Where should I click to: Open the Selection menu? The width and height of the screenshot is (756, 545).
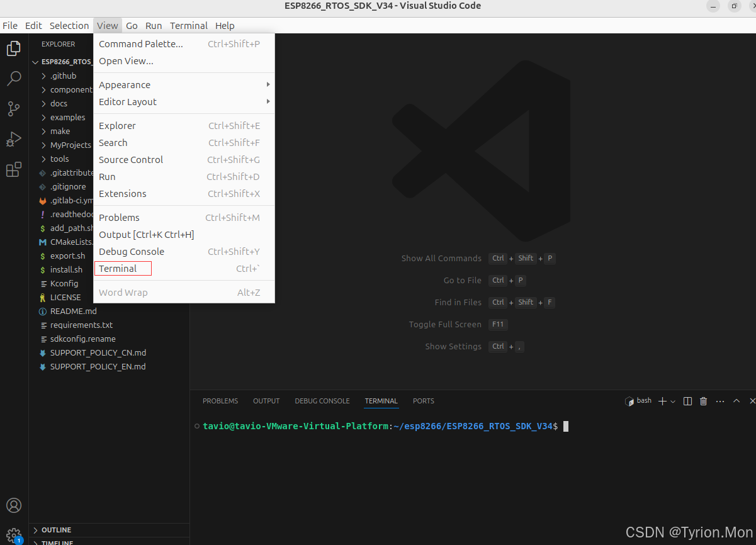[x=69, y=26]
